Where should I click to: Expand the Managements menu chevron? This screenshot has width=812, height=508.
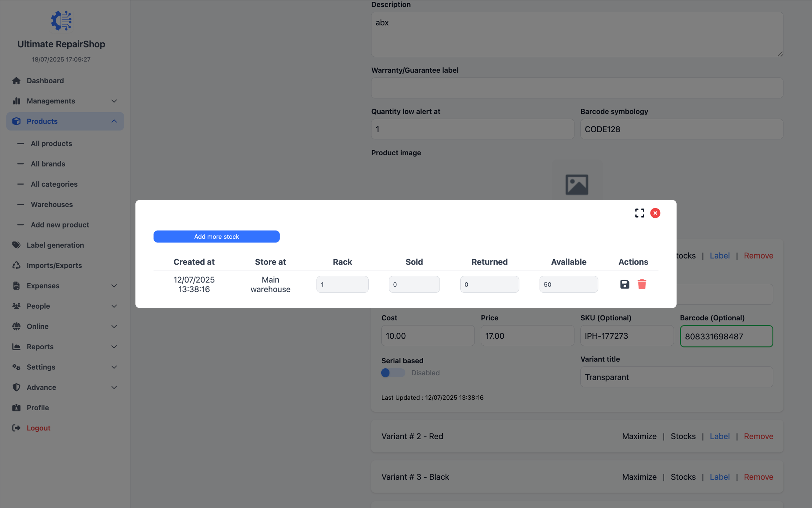tap(114, 101)
